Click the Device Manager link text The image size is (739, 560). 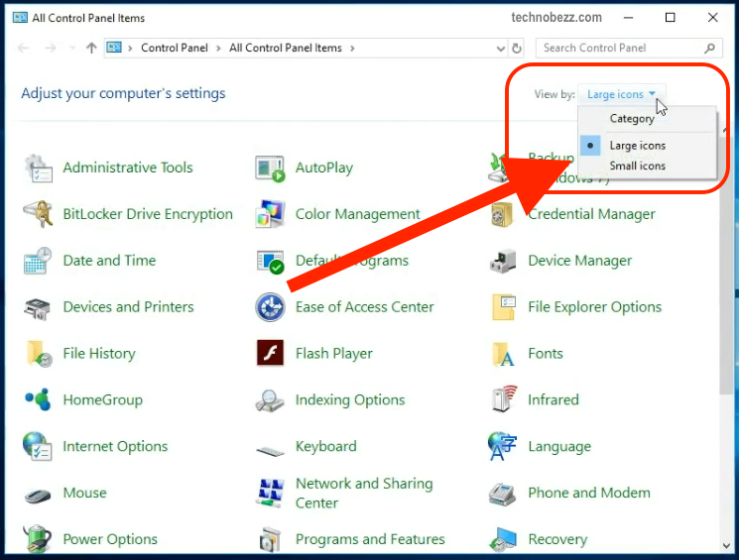(x=580, y=261)
